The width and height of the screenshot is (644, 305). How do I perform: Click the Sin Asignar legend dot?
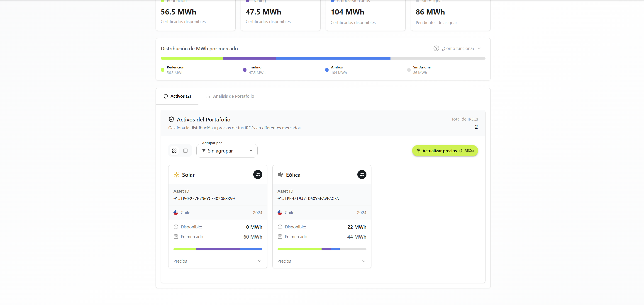408,70
